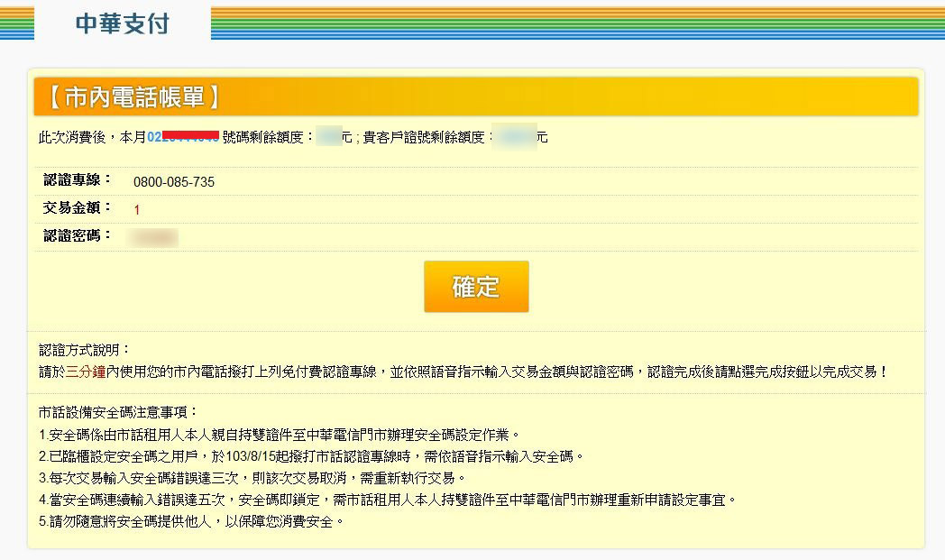
Task: Click the blurred 認證密碼 value
Action: tap(153, 237)
